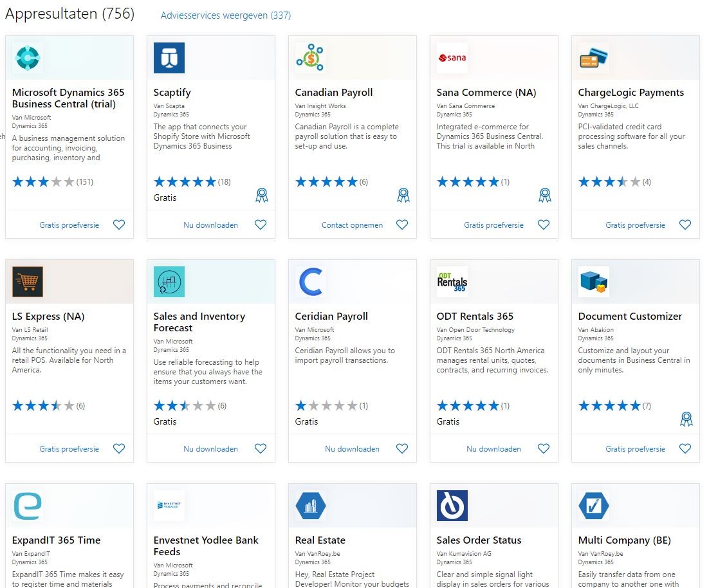Click the Microsoft Dynamics 365 Business Central logo
The image size is (709, 588).
tap(28, 58)
